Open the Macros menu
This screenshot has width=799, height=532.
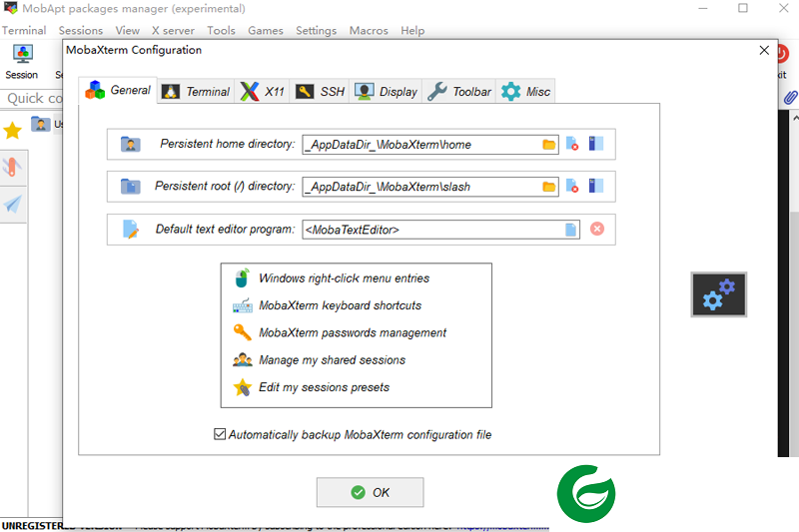[x=369, y=31]
